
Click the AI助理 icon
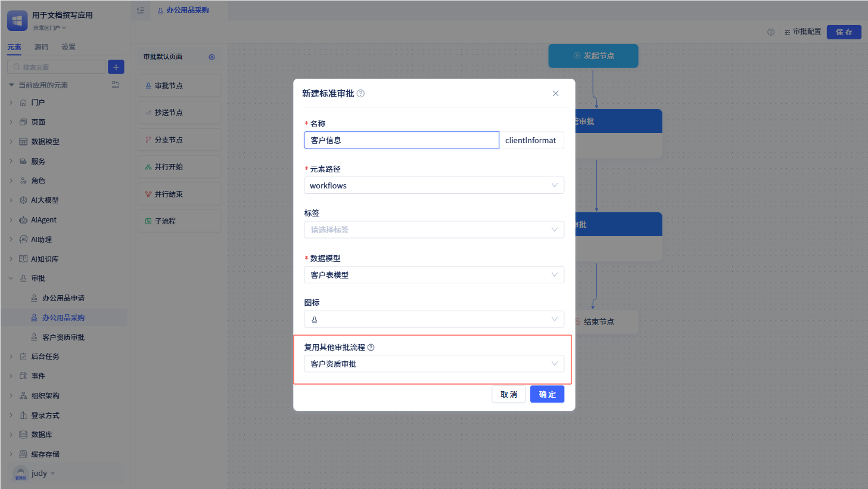[23, 239]
